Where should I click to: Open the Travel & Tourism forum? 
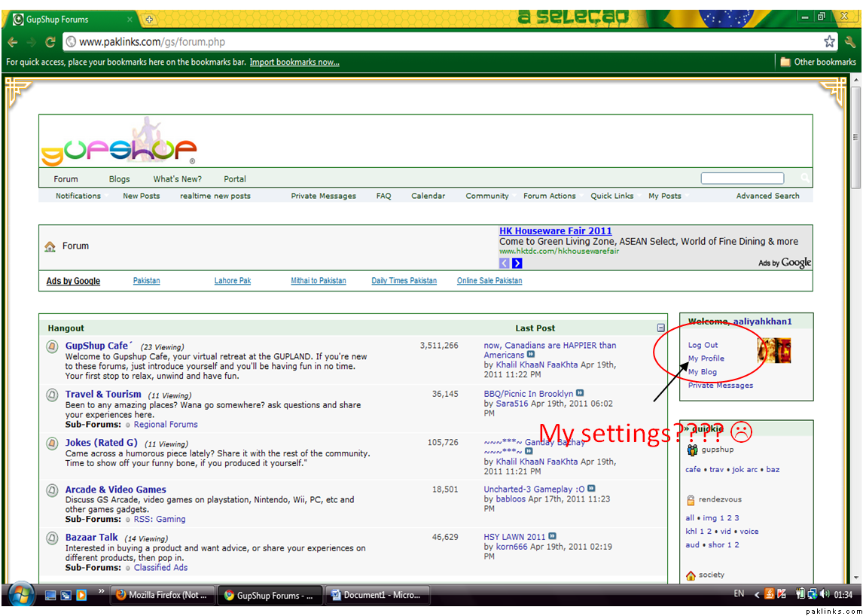click(103, 394)
